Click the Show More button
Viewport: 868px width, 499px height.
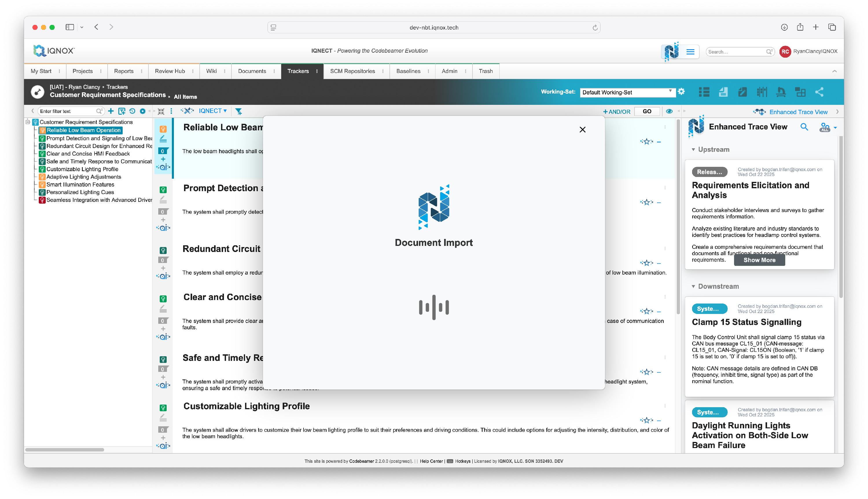[759, 260]
